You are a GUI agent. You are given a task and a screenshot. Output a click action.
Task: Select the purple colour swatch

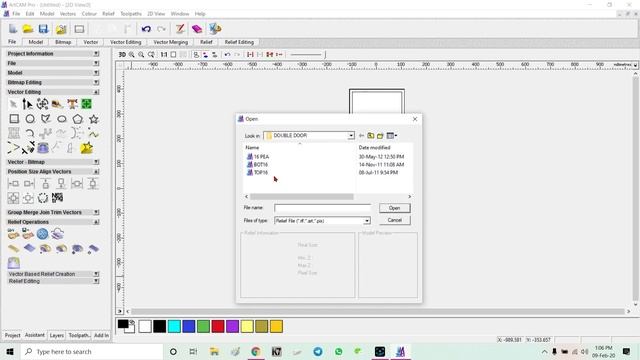232,326
